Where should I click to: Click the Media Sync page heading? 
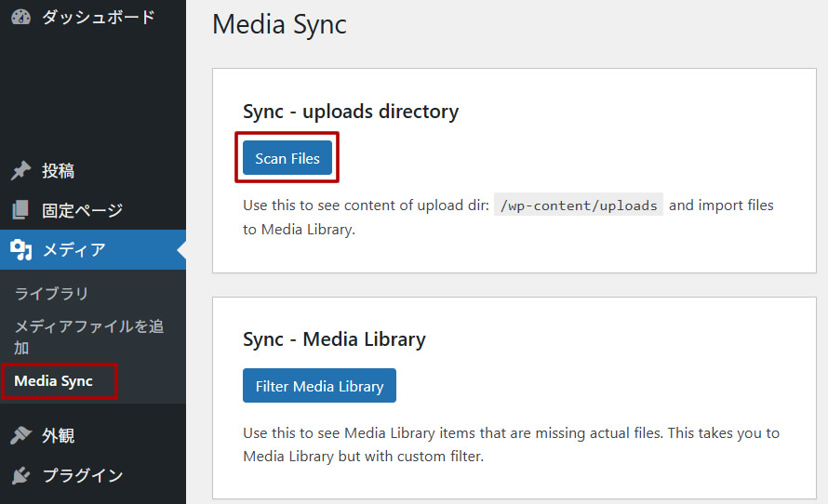tap(279, 25)
